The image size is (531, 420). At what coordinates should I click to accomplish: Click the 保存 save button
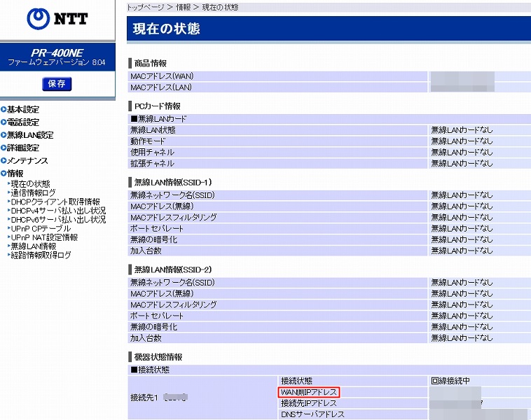(57, 83)
